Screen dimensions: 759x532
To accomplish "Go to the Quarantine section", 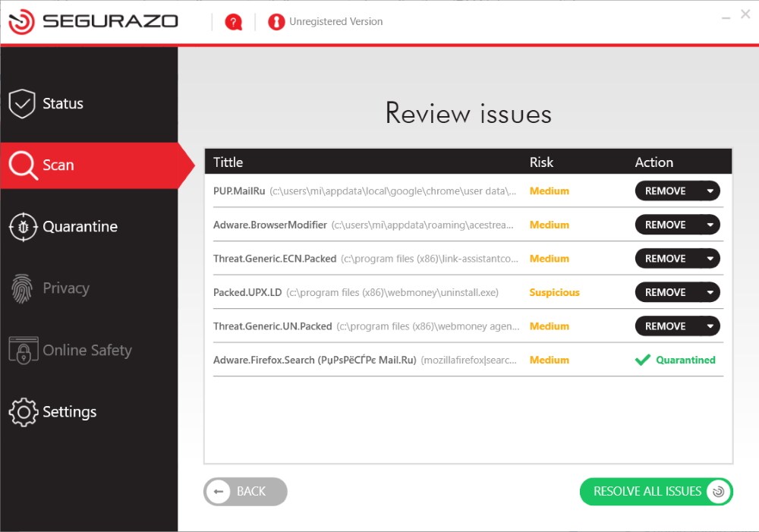I will (89, 227).
